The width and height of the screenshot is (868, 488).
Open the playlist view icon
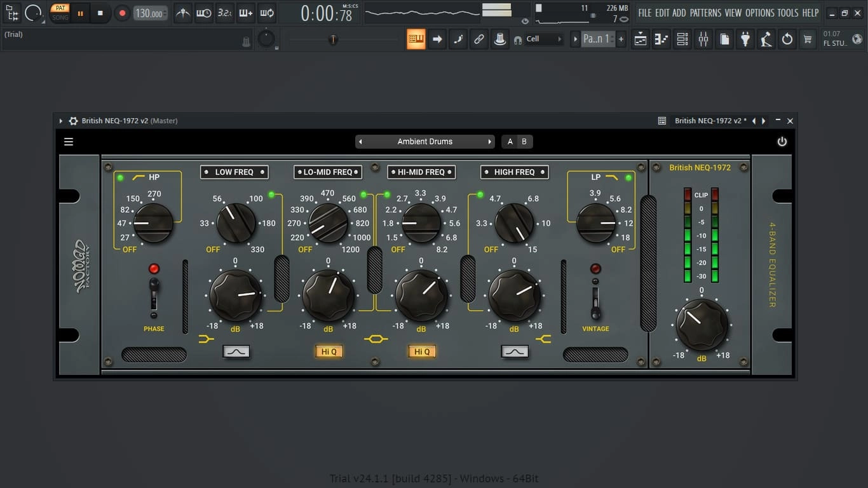coord(641,39)
